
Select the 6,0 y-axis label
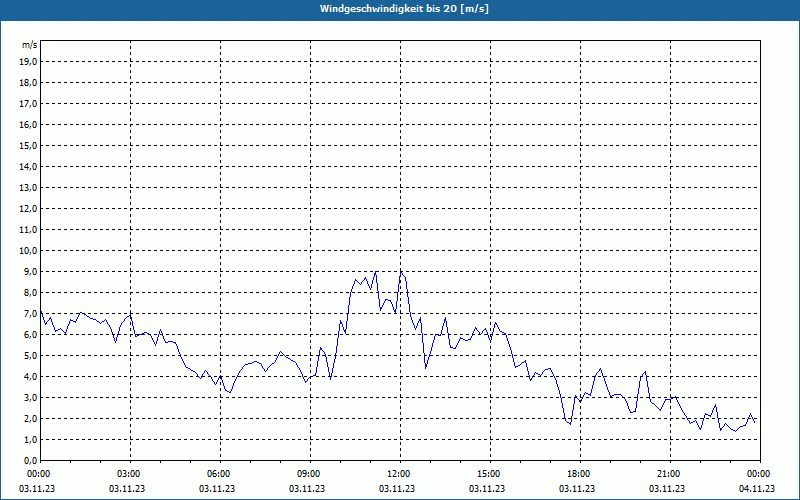coord(30,335)
